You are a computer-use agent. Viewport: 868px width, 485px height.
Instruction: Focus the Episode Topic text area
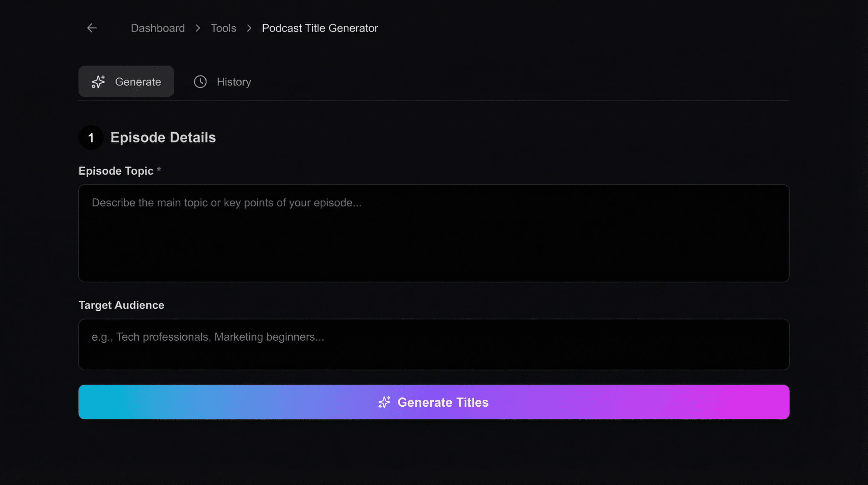(434, 233)
